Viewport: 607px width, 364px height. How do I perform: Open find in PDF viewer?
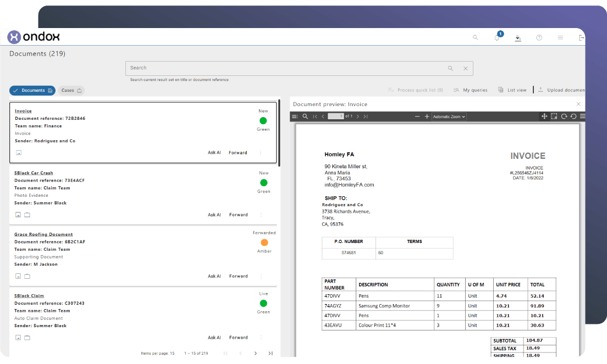pos(305,117)
